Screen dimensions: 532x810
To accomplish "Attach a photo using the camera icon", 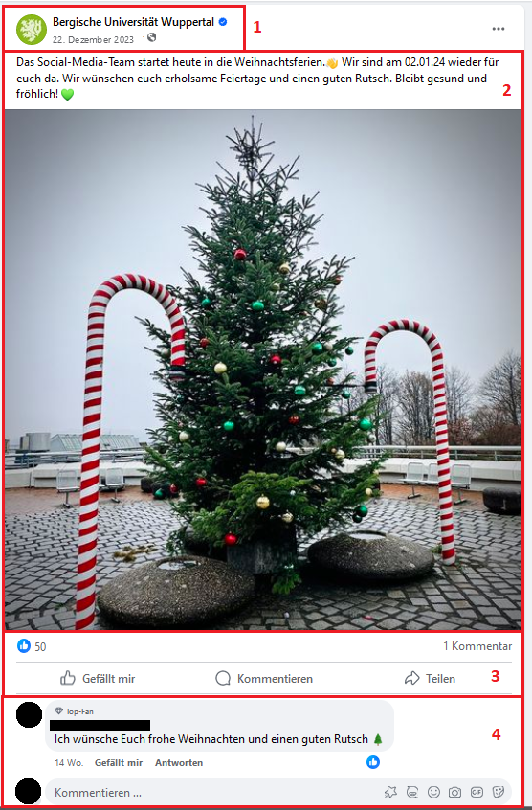I will click(x=454, y=792).
